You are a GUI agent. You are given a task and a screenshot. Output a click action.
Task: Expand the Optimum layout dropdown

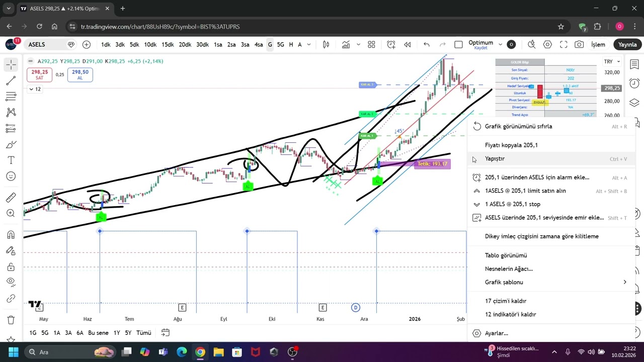(x=500, y=45)
